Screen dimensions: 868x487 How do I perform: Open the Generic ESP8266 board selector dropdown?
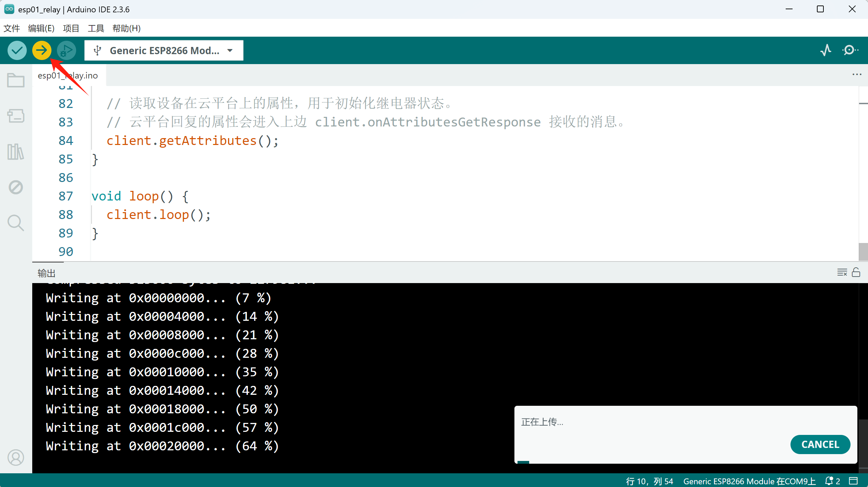pyautogui.click(x=164, y=50)
